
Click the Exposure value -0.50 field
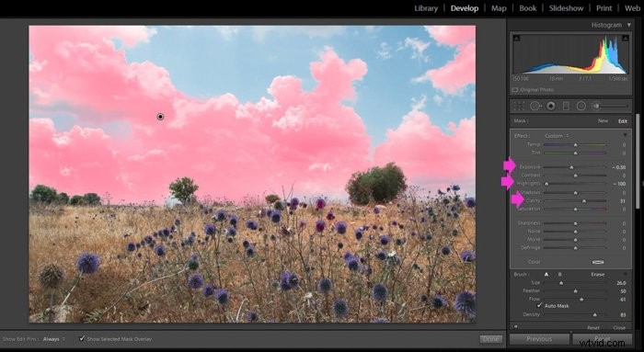click(619, 167)
